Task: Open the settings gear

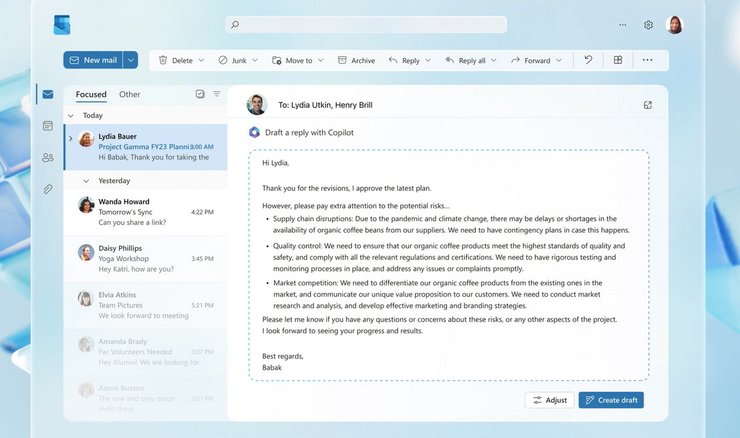Action: click(648, 25)
